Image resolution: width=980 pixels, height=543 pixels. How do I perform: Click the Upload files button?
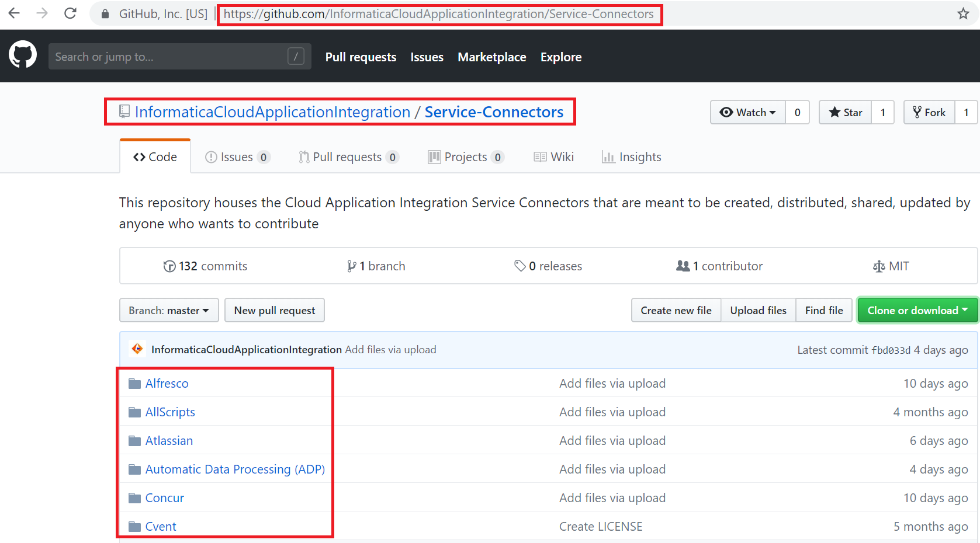pos(759,310)
